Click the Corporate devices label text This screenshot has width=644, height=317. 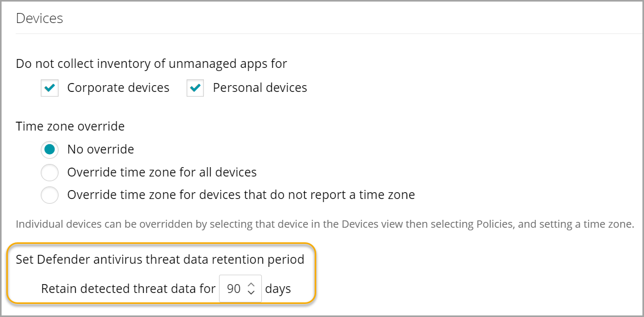pos(118,88)
